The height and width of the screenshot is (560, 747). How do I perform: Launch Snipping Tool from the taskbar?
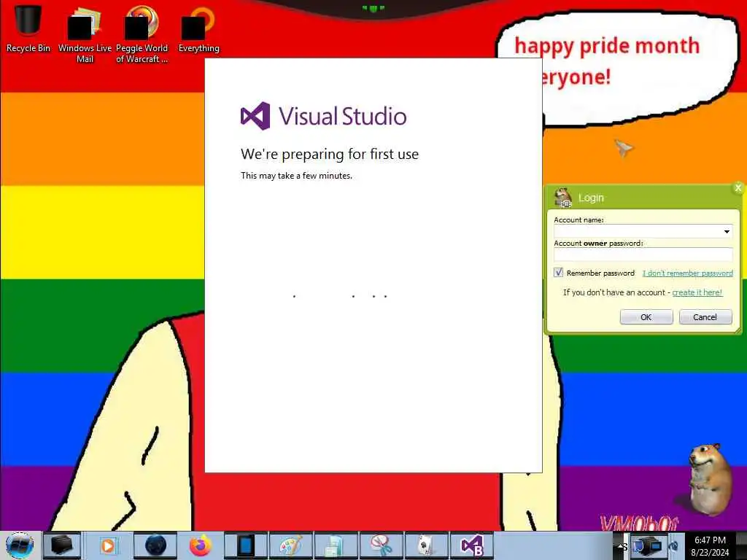tap(381, 545)
